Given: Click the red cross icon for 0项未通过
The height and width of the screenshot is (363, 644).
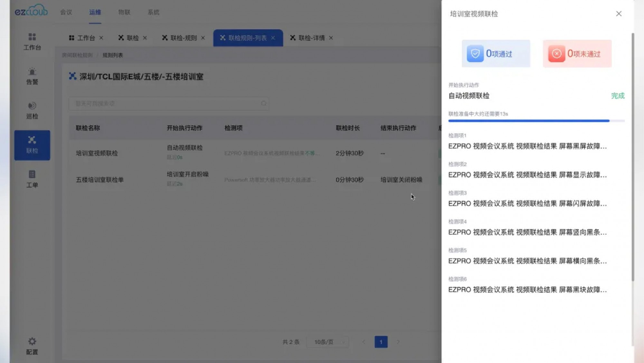Looking at the screenshot, I should coord(556,54).
